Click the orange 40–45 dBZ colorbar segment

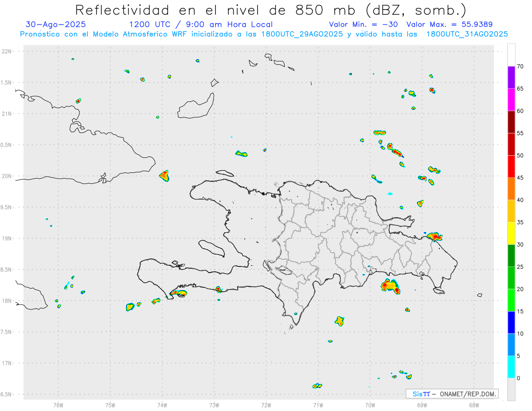tap(511, 189)
